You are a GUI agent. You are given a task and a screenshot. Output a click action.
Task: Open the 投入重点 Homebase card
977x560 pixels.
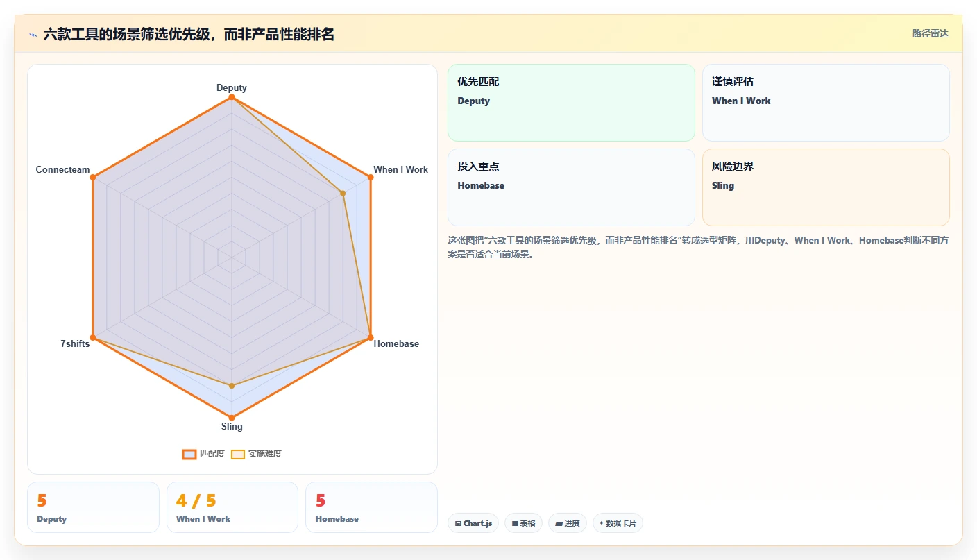pyautogui.click(x=571, y=187)
